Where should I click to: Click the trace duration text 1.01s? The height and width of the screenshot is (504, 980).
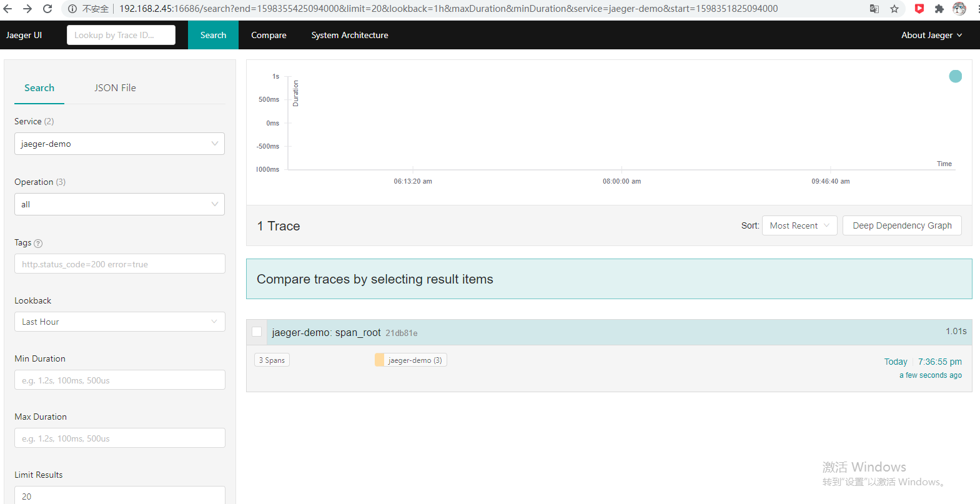pos(956,331)
